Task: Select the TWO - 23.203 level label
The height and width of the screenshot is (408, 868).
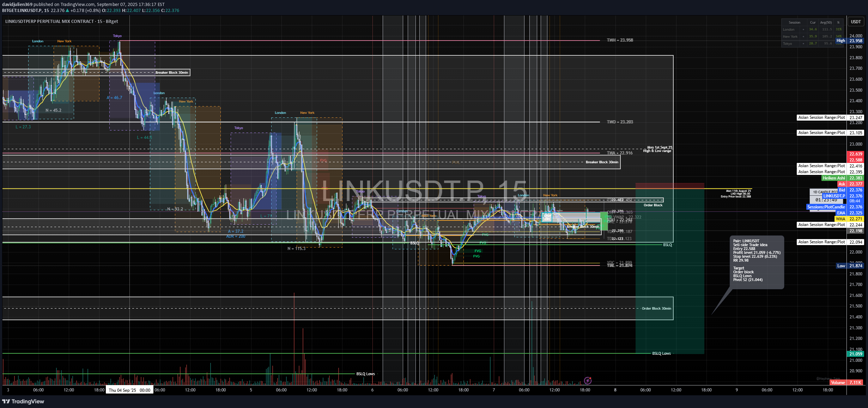Action: tap(620, 122)
